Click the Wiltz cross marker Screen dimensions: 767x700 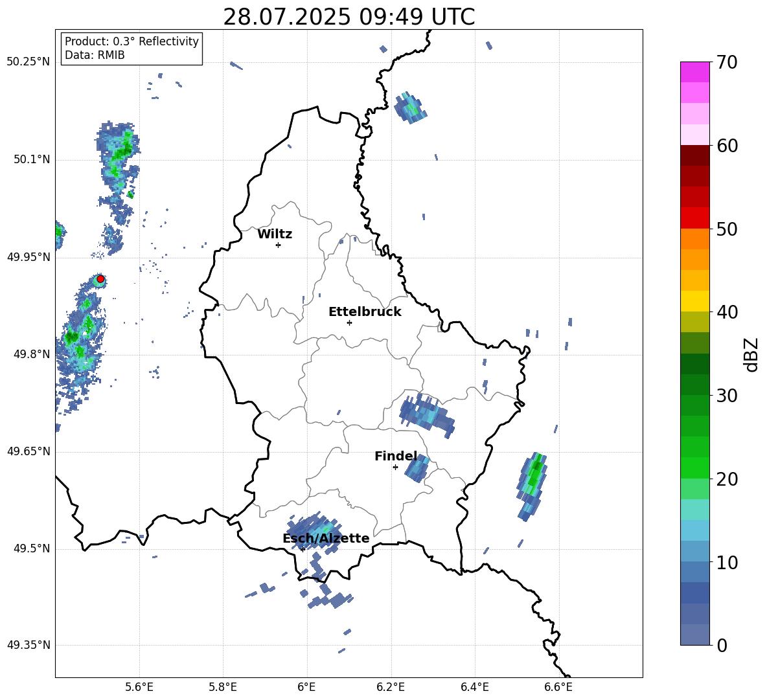click(x=279, y=245)
